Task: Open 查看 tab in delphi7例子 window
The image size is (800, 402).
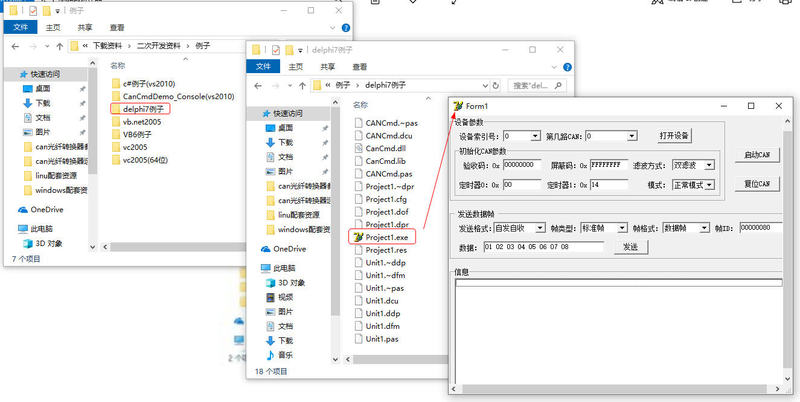Action: point(360,67)
